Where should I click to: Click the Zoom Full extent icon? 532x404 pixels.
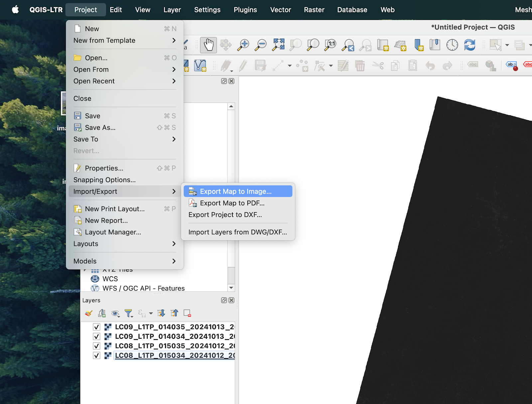[x=278, y=45]
